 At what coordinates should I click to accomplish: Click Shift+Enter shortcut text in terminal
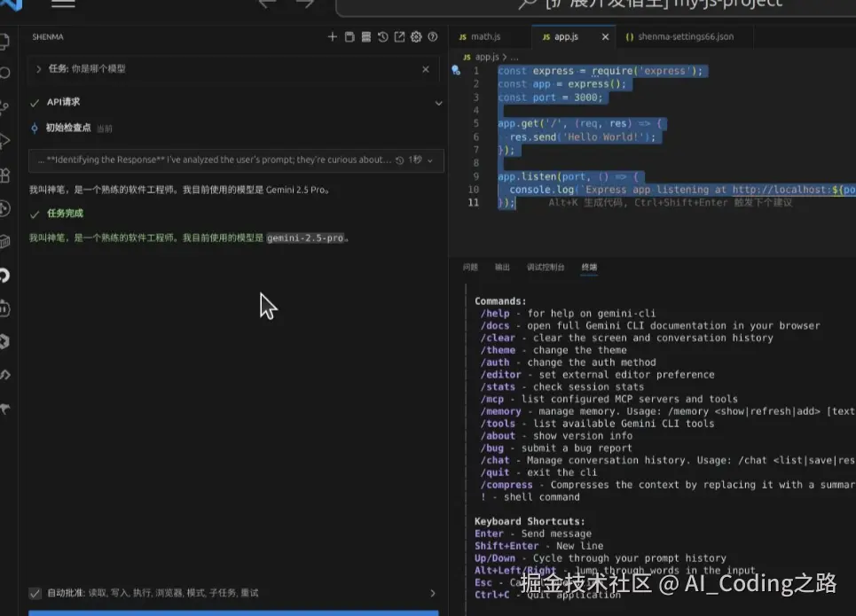[507, 546]
